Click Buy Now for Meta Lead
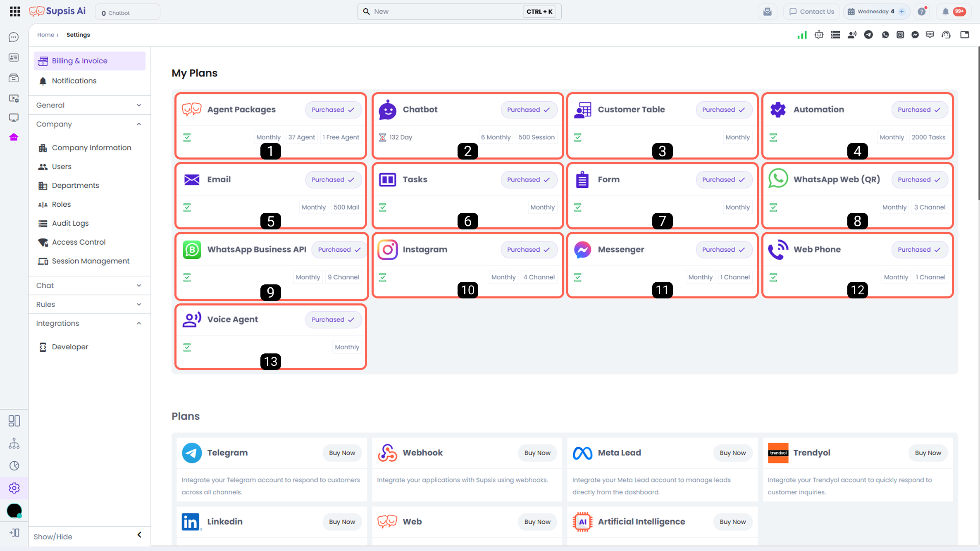The image size is (980, 551). [732, 453]
